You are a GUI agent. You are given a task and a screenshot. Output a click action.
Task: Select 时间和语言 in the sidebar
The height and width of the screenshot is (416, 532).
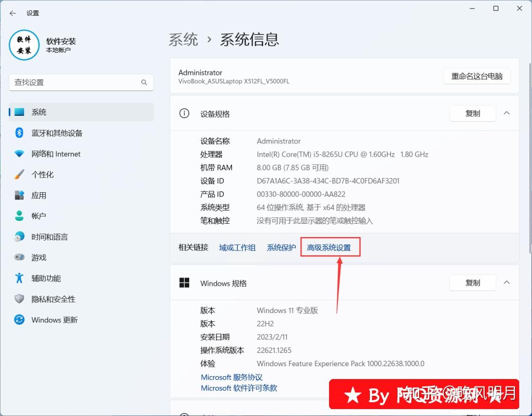[49, 237]
